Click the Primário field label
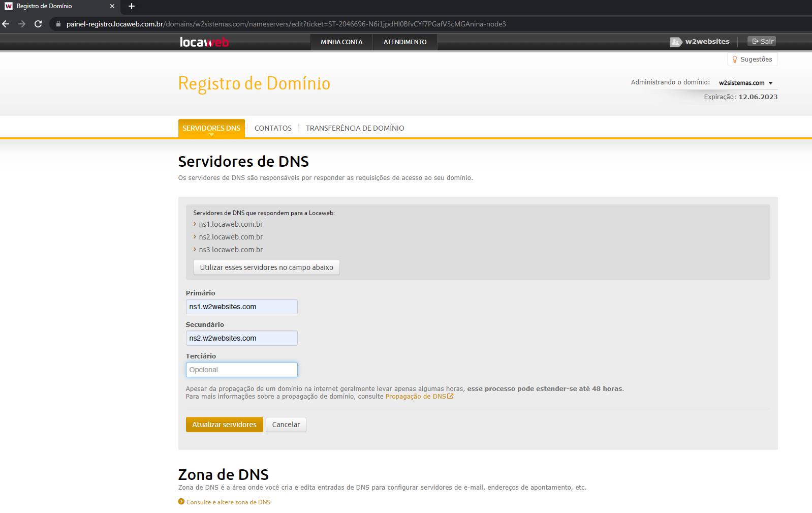The height and width of the screenshot is (513, 812). pos(201,293)
